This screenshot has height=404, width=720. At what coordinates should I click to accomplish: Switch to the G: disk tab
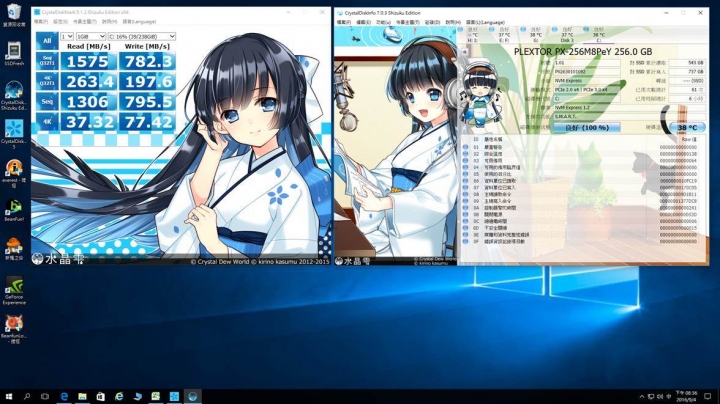533,34
